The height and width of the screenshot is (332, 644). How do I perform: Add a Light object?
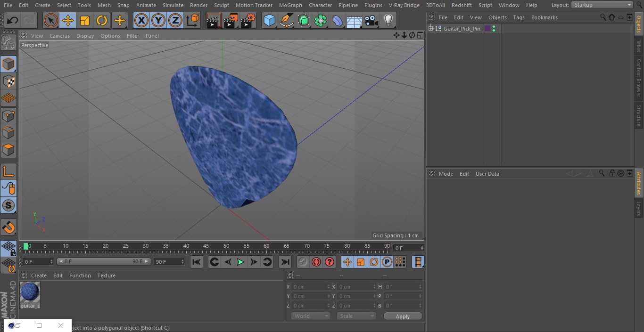(388, 21)
